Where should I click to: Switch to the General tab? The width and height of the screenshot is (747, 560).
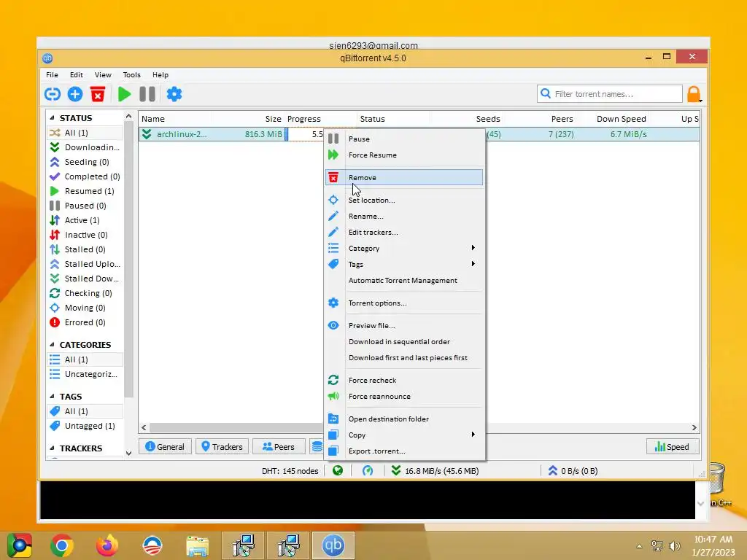[165, 447]
